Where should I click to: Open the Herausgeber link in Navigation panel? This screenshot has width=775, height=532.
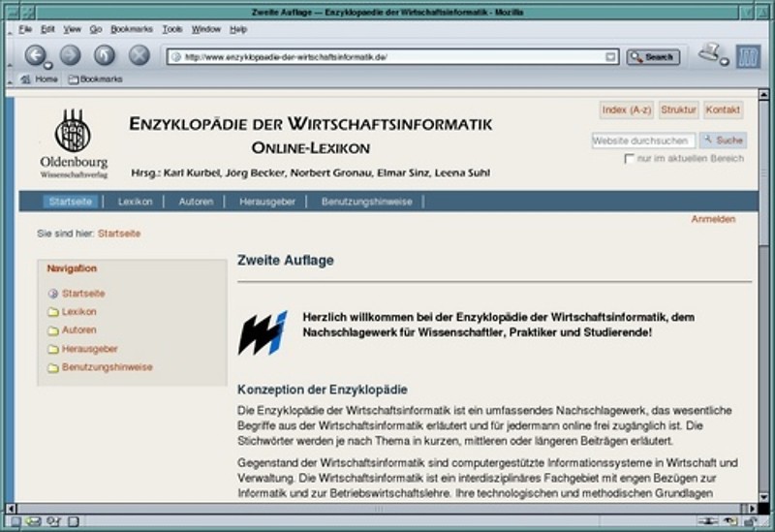[89, 349]
